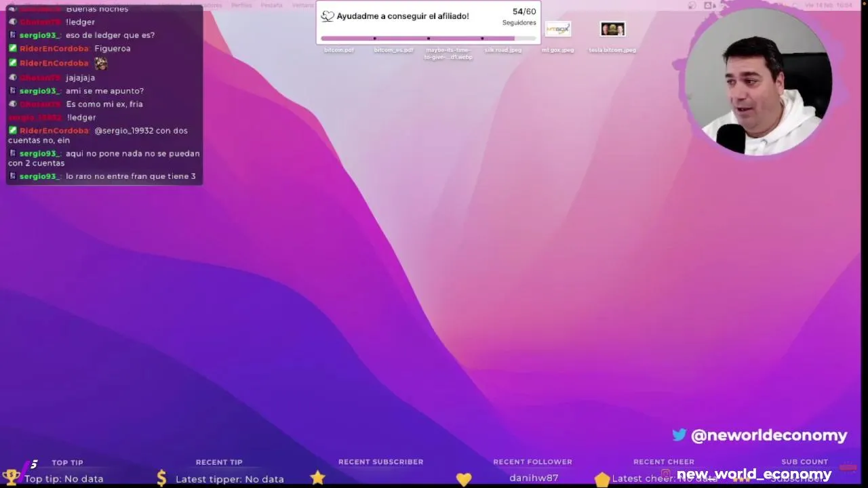Open the Pestaña menu in menu bar

pos(271,5)
